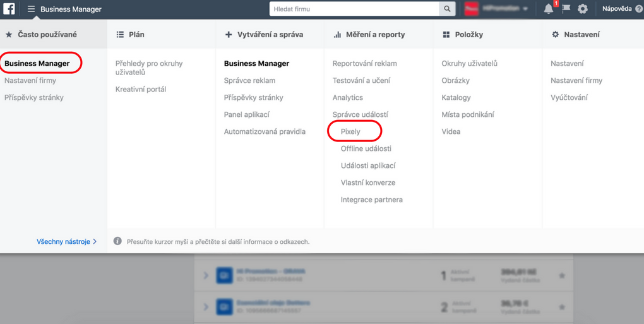Open Offline události
This screenshot has width=644, height=324.
(x=366, y=148)
